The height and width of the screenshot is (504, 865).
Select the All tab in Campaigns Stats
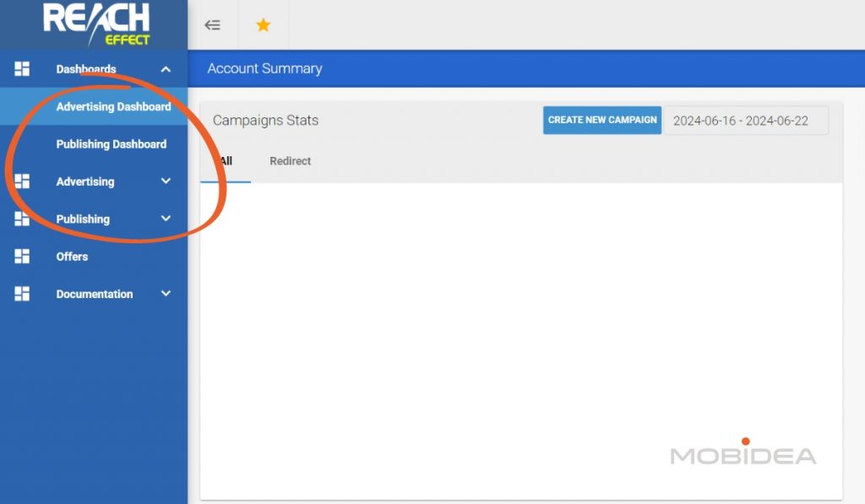226,161
